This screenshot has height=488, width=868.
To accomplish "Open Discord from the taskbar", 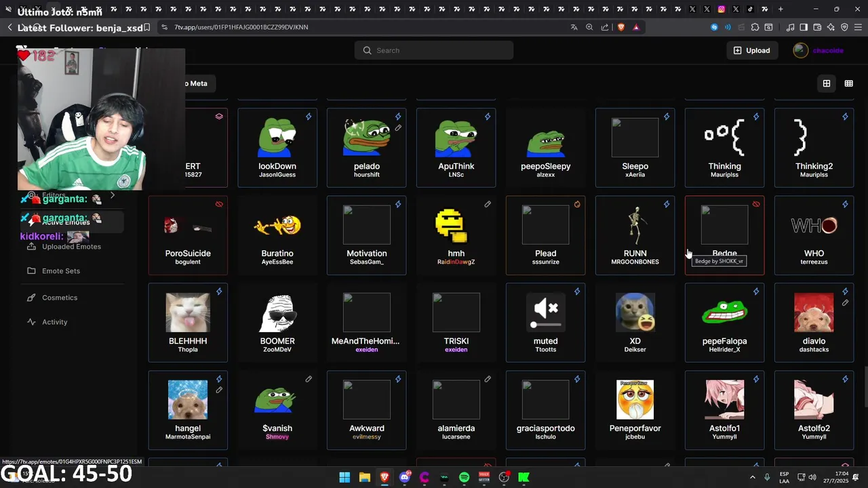I will pos(405,477).
